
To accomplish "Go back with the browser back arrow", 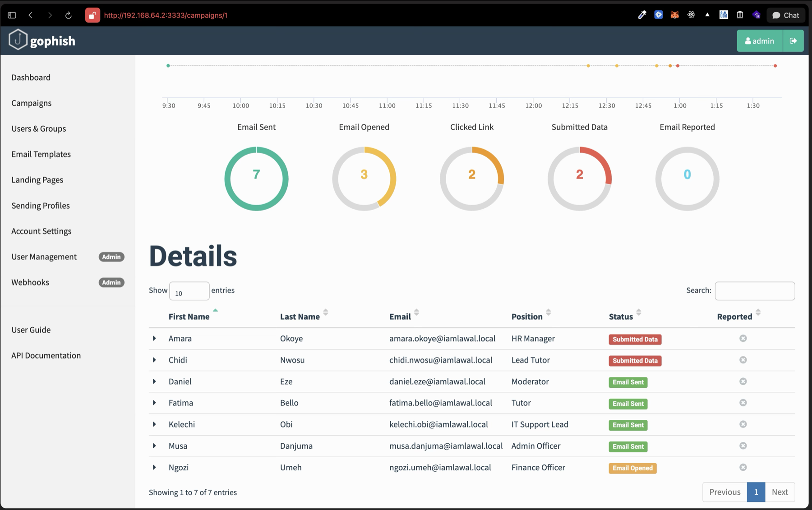I will [x=31, y=15].
